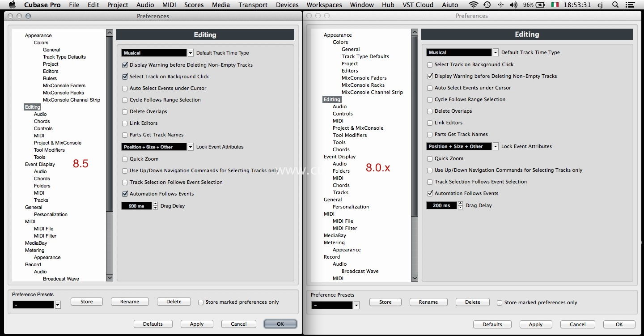Open Lock Event Attributes dropdown in left window
Viewport: 644px width, 336px height.
[191, 147]
